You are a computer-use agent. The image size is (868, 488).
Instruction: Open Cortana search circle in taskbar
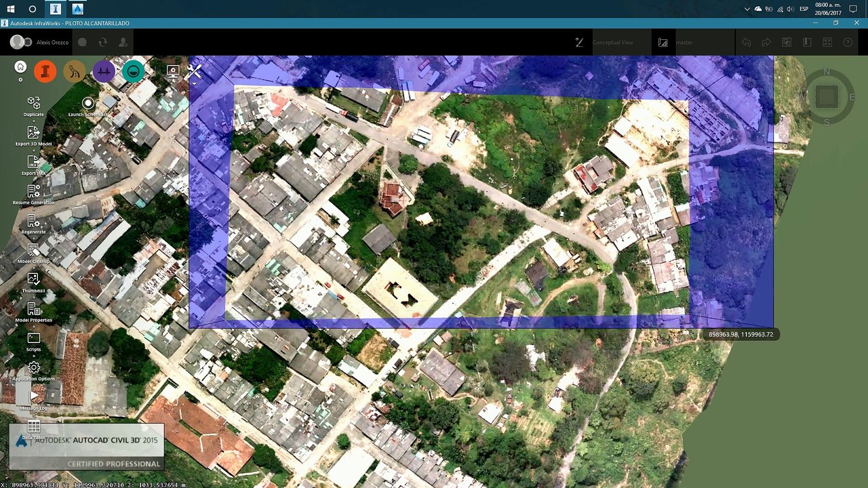33,9
